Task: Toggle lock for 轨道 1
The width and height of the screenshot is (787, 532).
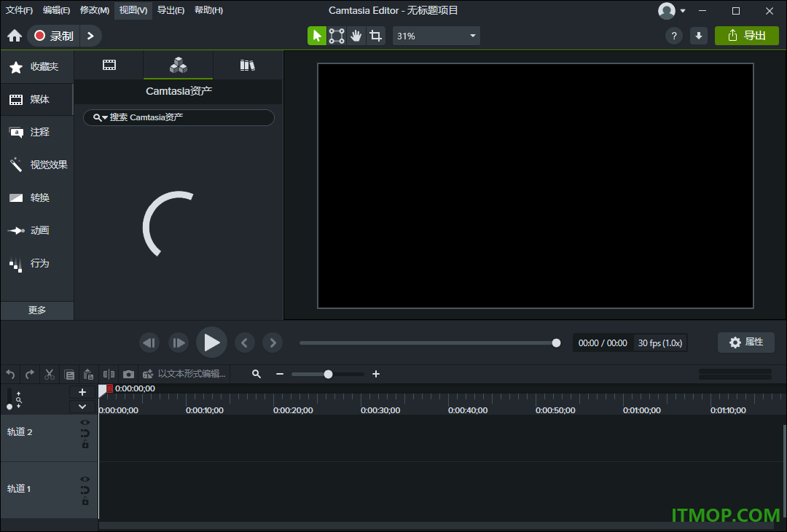Action: pos(85,501)
